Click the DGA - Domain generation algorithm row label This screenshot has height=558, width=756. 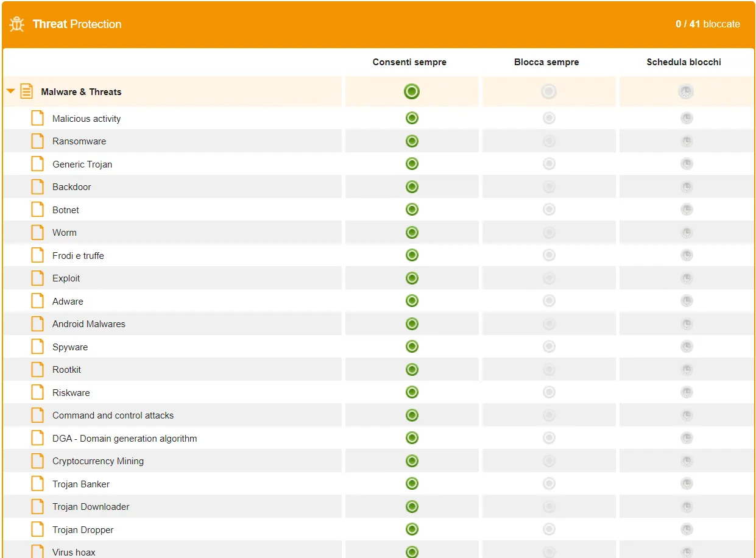[125, 439]
